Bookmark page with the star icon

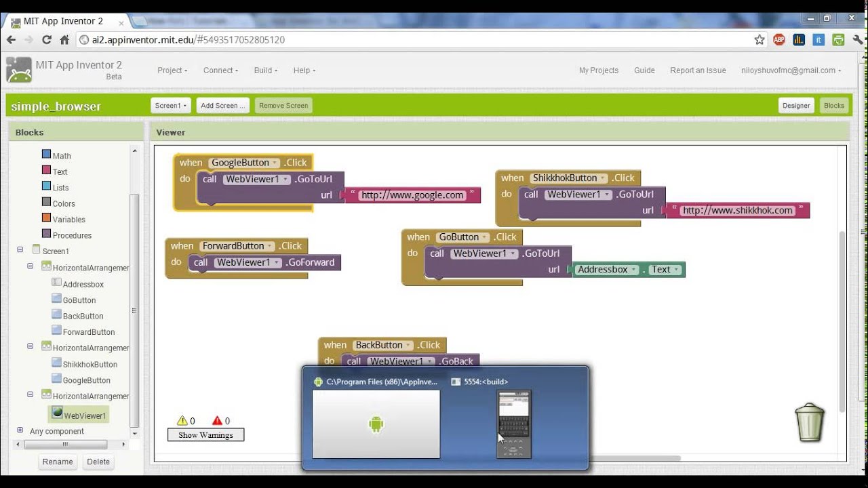click(759, 40)
